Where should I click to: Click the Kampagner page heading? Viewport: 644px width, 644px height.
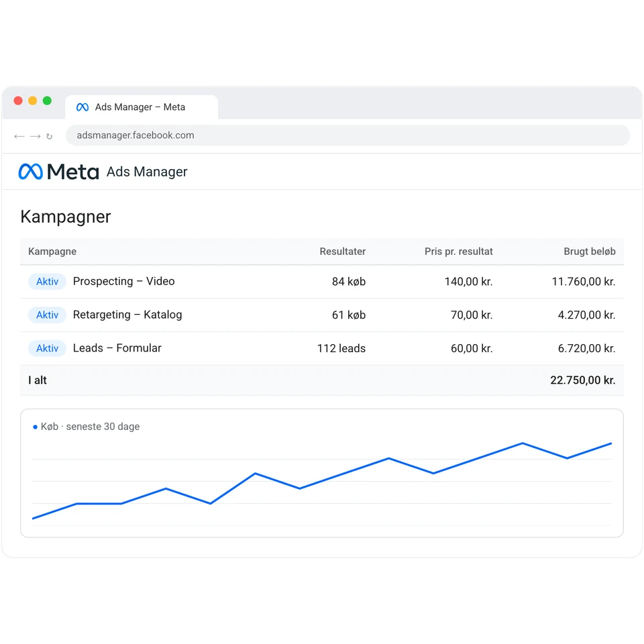66,217
